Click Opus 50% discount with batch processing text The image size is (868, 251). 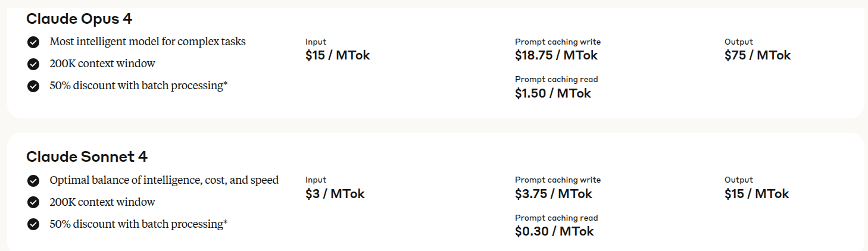(139, 86)
